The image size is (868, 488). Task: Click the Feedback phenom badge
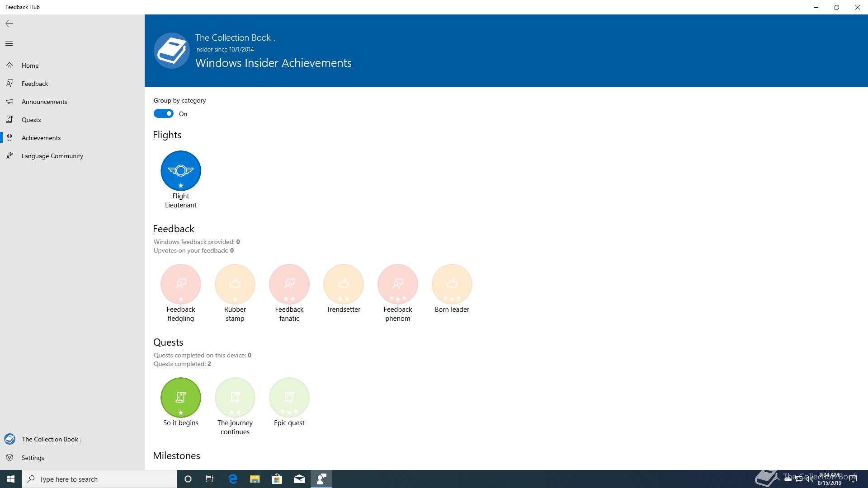tap(398, 284)
